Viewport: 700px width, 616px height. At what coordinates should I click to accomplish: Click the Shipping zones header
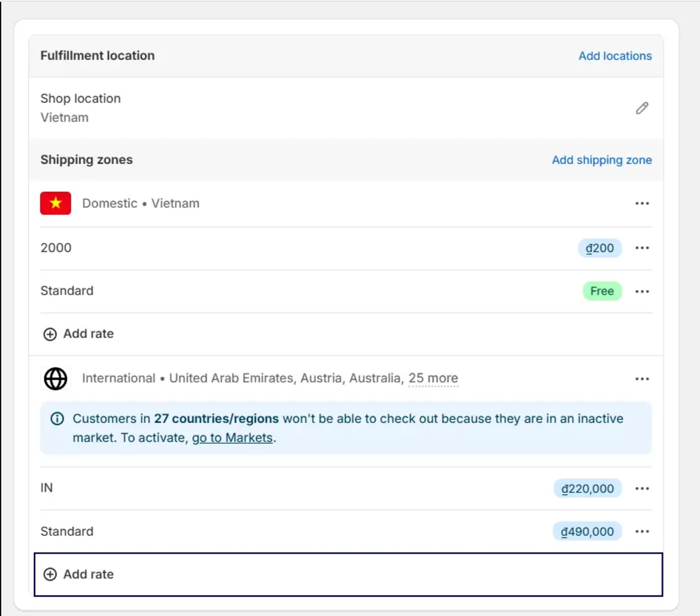pos(87,160)
